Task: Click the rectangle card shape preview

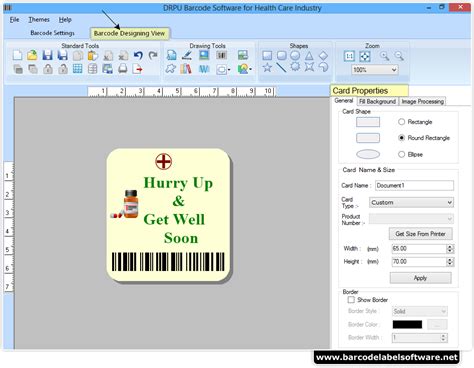Action: [368, 122]
